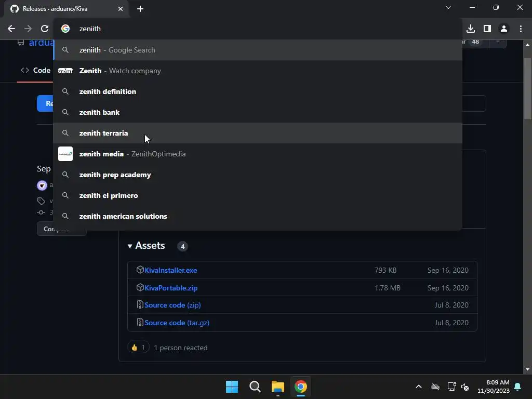Download KivaInstaller.exe
The image size is (532, 399).
170,270
